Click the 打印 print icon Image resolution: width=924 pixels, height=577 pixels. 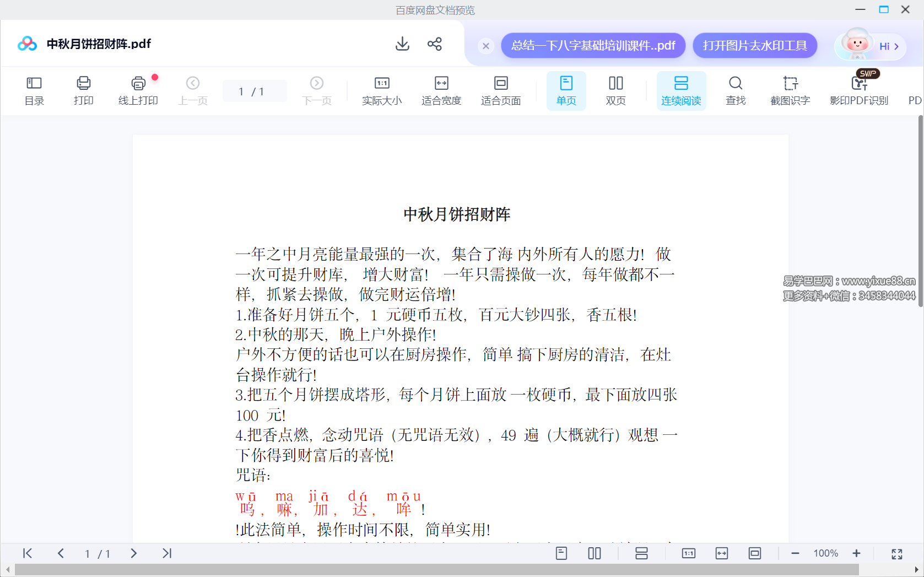coord(83,90)
